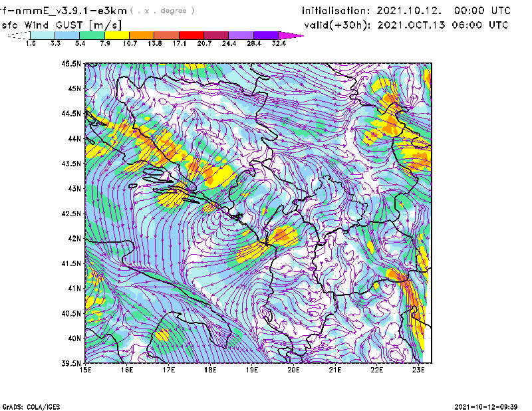Image resolution: width=532 pixels, height=411 pixels.
Task: Click the legend value '17.1'
Action: (x=180, y=43)
